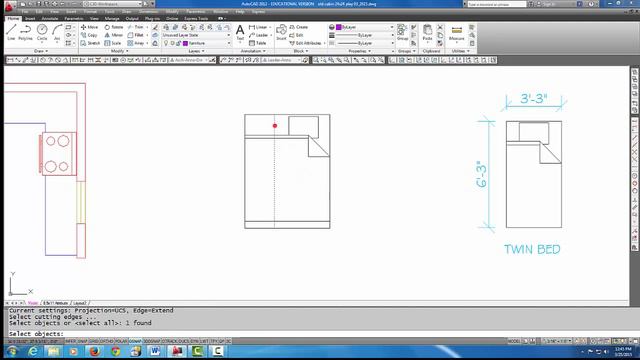This screenshot has width=640, height=360.
Task: Click the Insert block tool
Action: pos(281,32)
